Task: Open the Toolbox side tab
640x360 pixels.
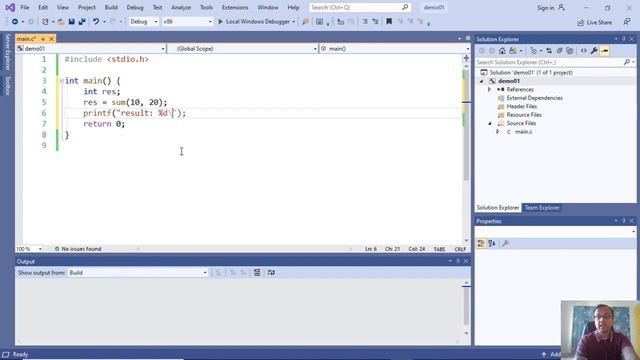Action: coord(7,85)
